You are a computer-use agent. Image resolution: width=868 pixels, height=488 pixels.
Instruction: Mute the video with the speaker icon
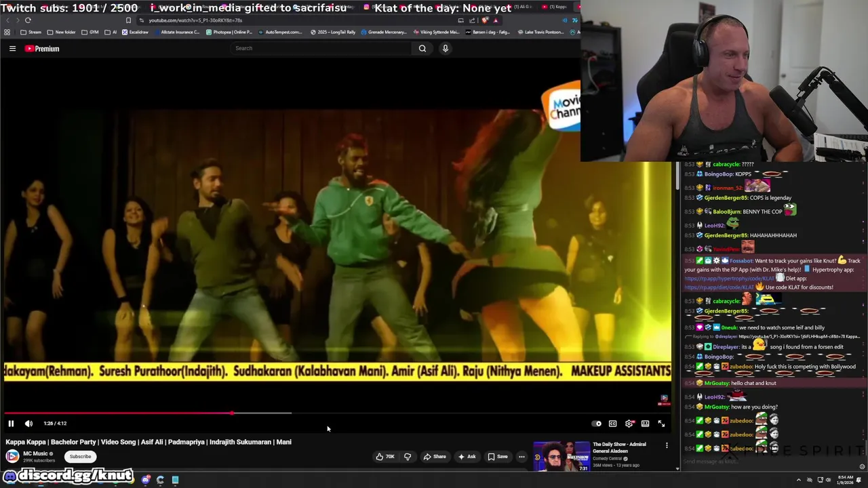(28, 424)
